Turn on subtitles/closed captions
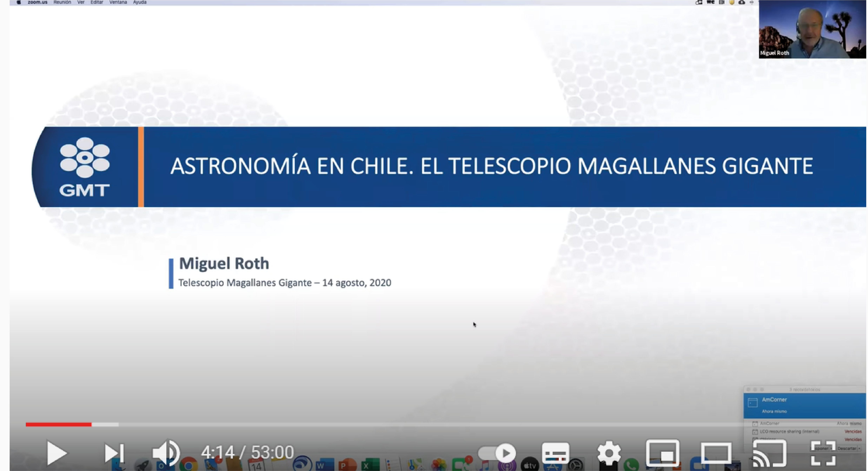Image resolution: width=868 pixels, height=471 pixels. pos(555,453)
